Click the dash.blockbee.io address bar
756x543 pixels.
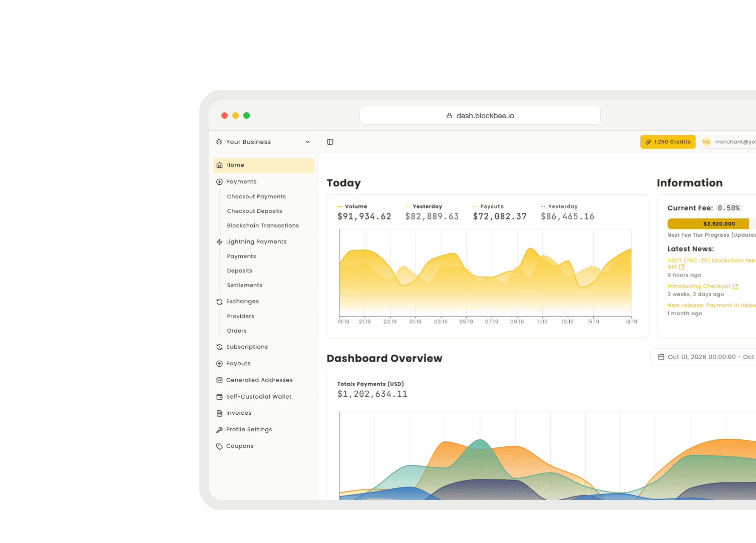[480, 116]
